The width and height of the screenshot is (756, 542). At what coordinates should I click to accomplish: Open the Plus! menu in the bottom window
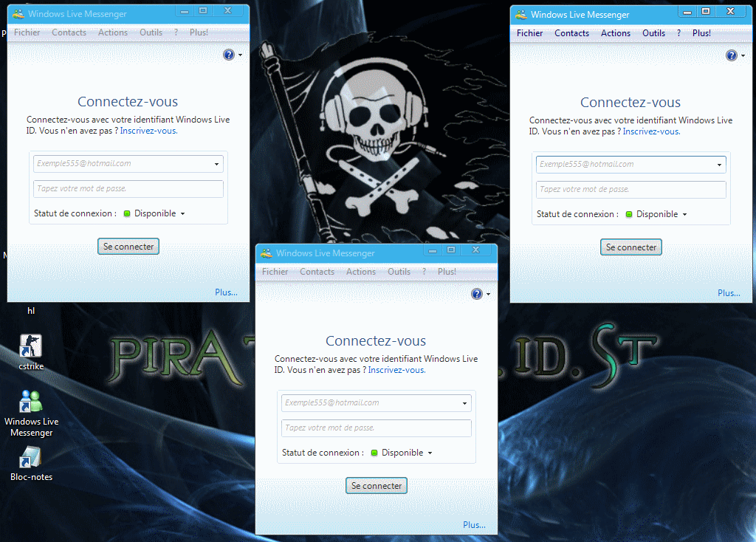pyautogui.click(x=447, y=272)
